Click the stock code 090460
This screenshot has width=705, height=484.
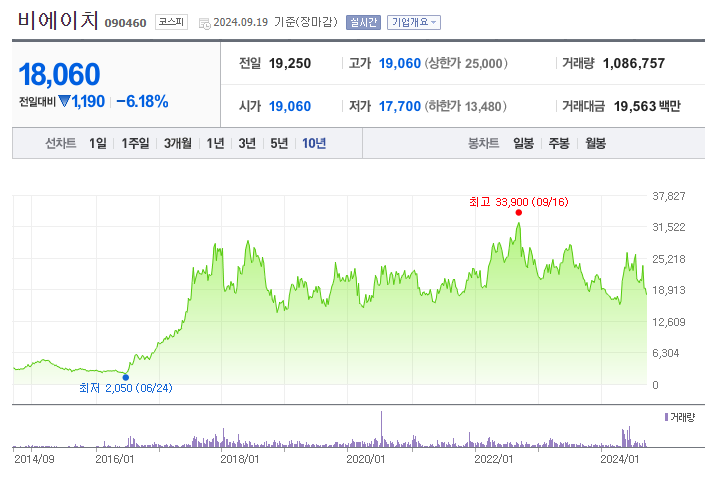click(125, 23)
